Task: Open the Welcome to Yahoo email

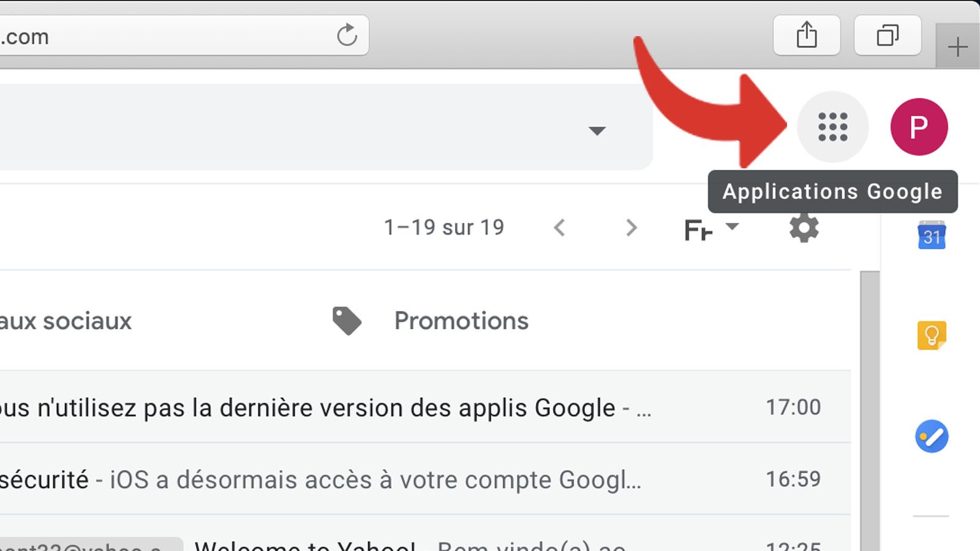Action: 367,542
